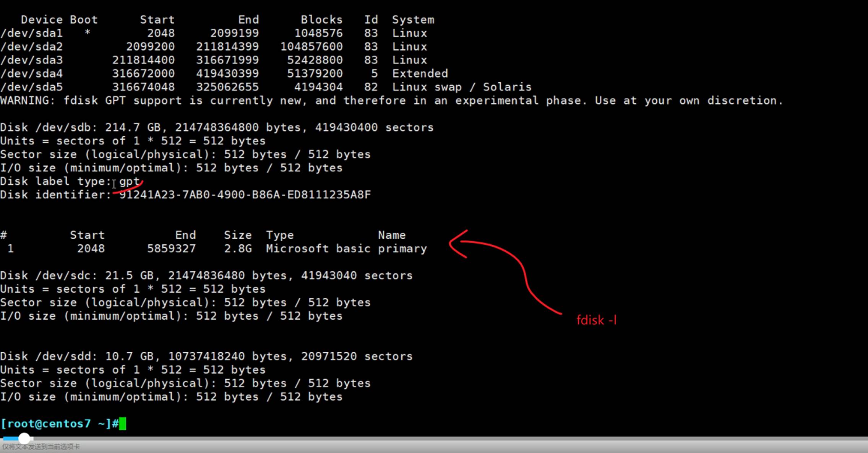Click the disk identifier GUID string

pos(245,195)
